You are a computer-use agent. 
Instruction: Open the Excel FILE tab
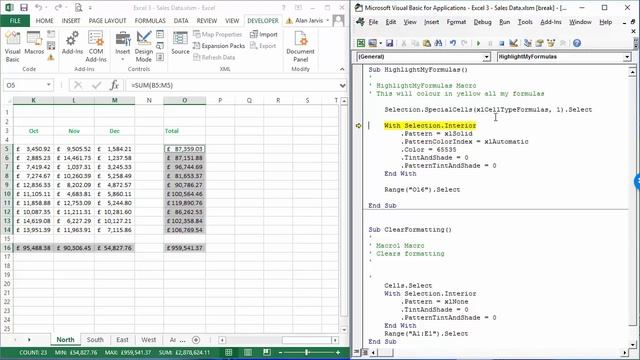coord(15,20)
